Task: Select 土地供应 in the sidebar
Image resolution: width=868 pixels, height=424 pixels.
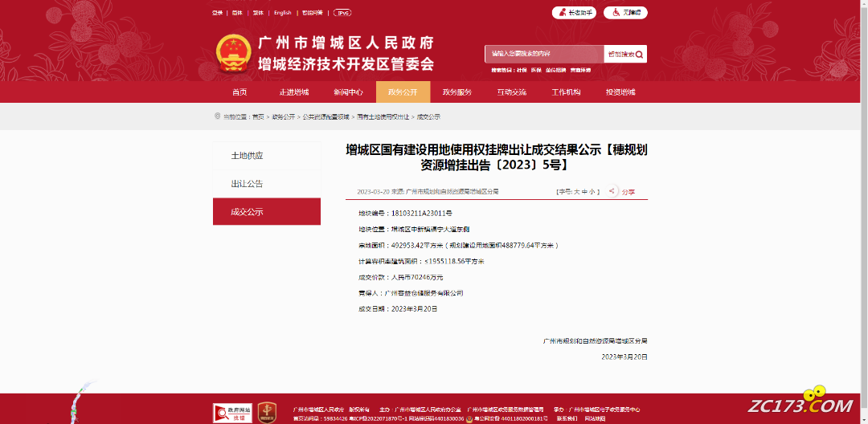Action: (267, 155)
